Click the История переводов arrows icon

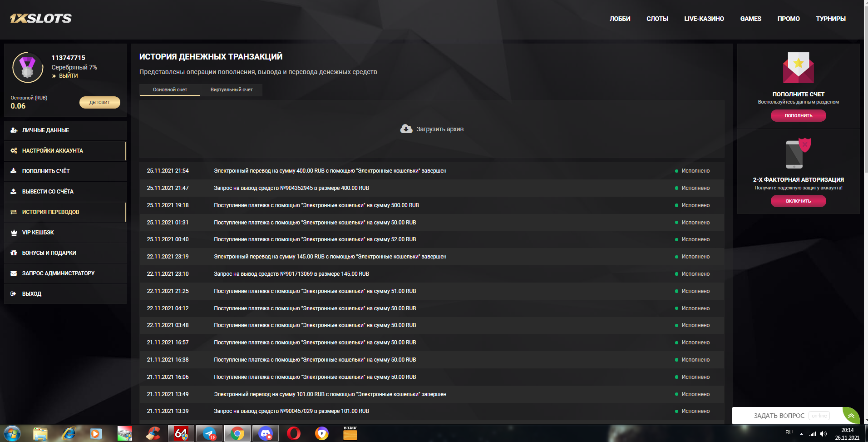click(x=14, y=212)
